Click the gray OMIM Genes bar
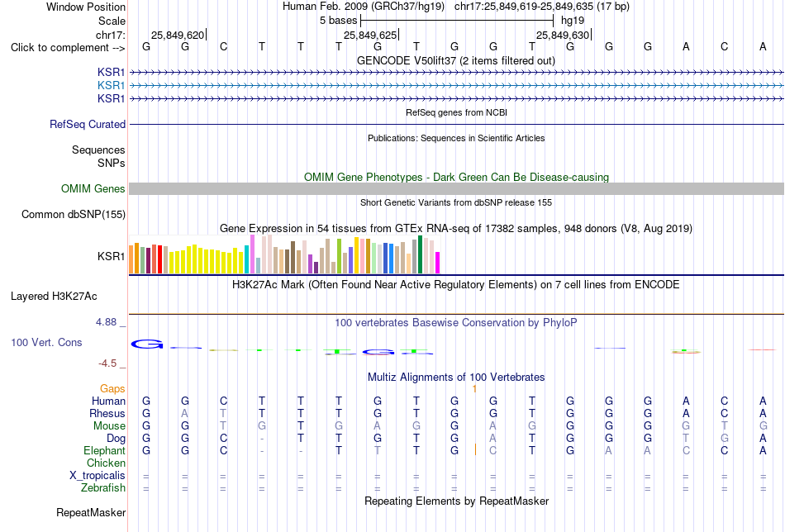 [x=456, y=188]
